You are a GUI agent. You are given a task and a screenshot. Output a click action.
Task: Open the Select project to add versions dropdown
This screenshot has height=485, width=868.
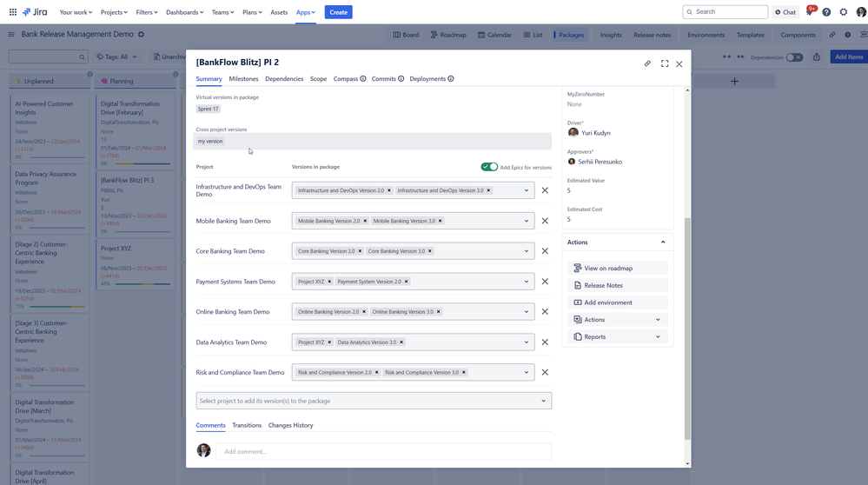pyautogui.click(x=374, y=401)
